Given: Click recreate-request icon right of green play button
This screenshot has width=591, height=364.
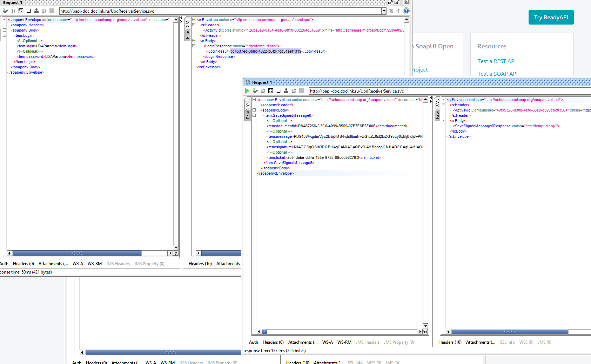Looking at the screenshot, I should (271, 91).
